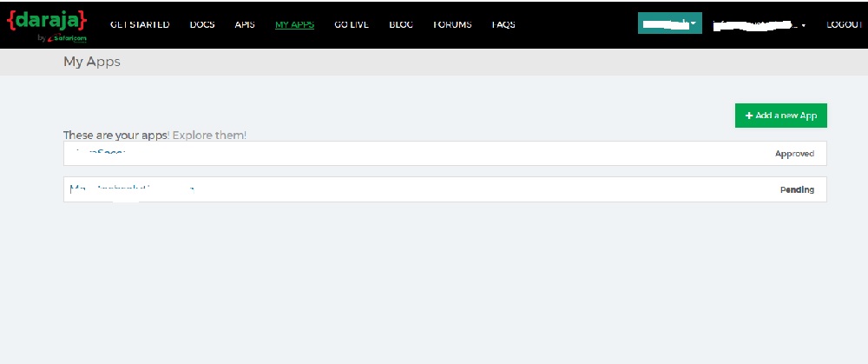Image resolution: width=868 pixels, height=364 pixels.
Task: Navigate to GO LIVE
Action: pos(352,25)
